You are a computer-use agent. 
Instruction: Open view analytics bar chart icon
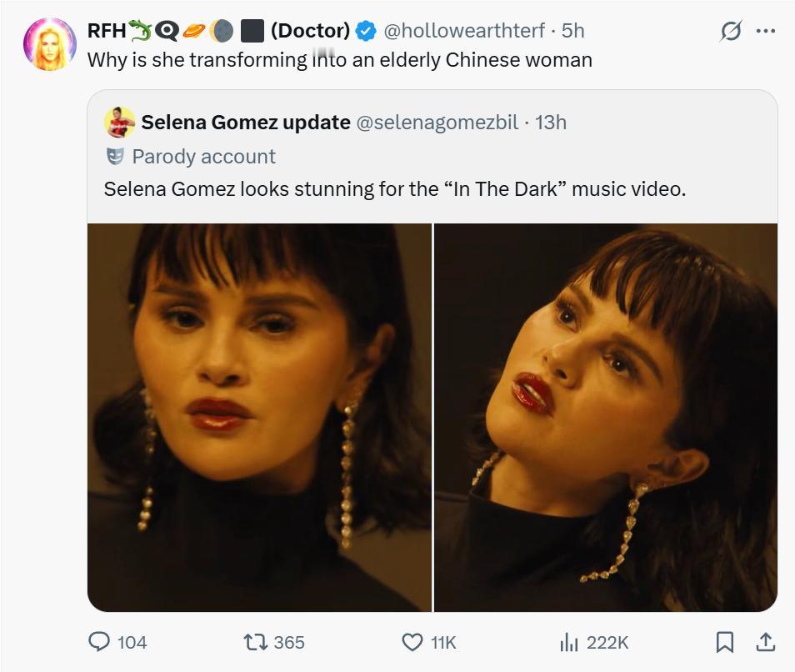point(568,641)
